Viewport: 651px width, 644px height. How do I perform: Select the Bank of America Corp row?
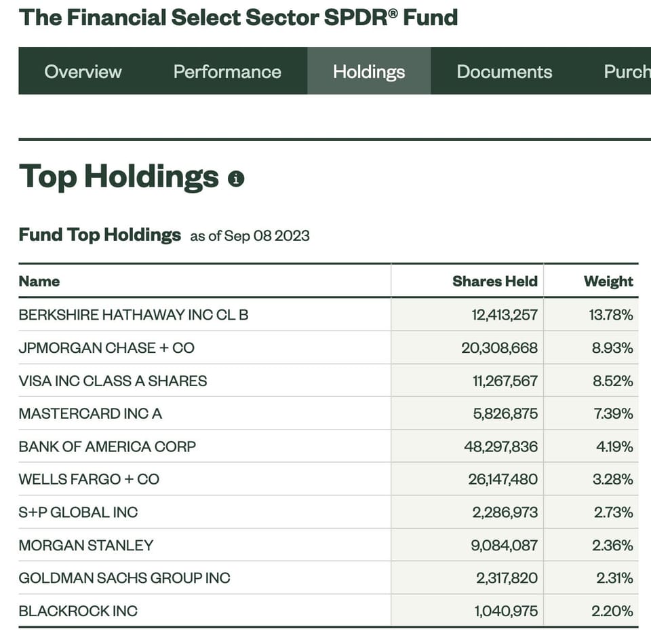tap(107, 447)
